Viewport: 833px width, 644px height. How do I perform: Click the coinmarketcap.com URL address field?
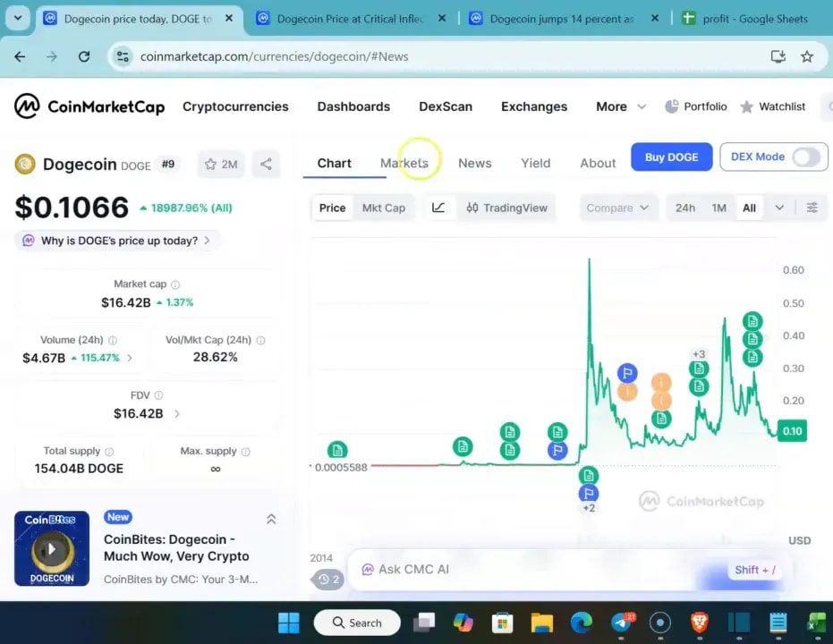(274, 56)
